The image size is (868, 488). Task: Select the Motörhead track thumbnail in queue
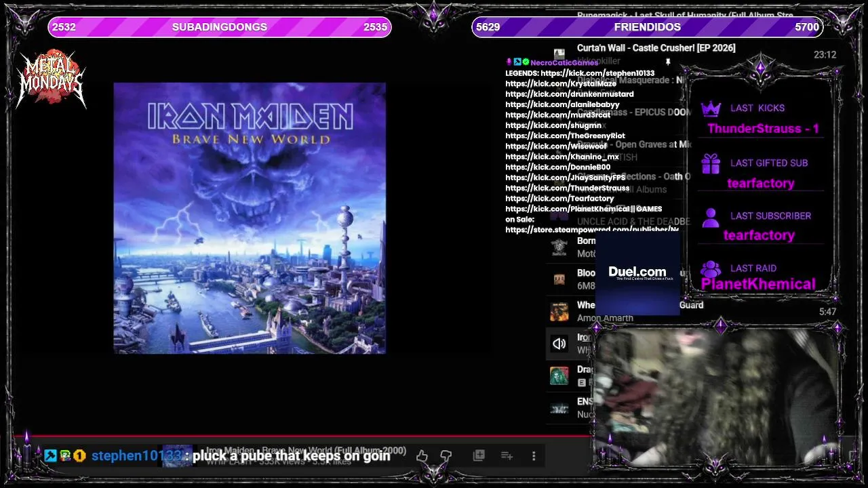click(559, 247)
